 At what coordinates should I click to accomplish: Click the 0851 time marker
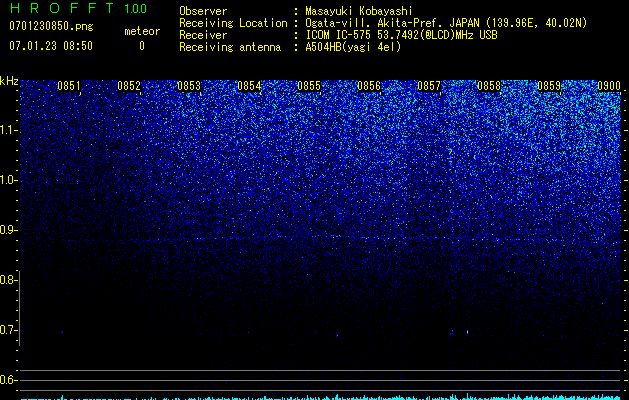click(x=69, y=86)
